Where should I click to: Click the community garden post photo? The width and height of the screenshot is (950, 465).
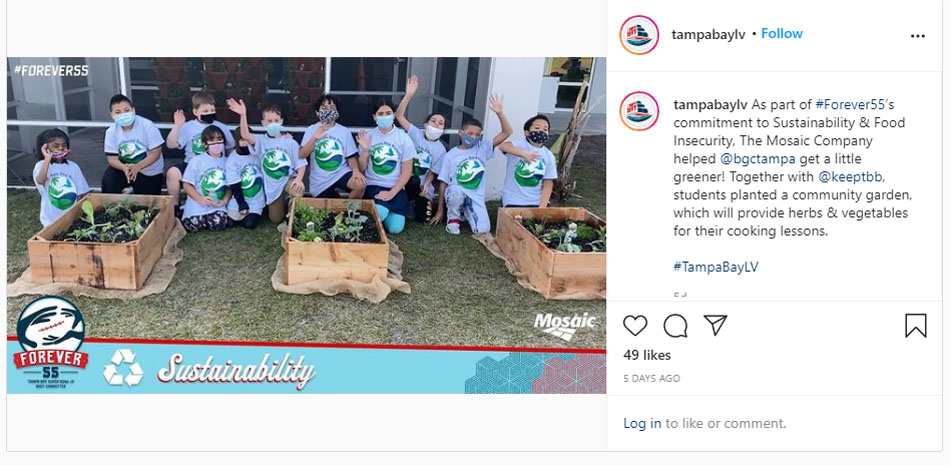point(306,225)
